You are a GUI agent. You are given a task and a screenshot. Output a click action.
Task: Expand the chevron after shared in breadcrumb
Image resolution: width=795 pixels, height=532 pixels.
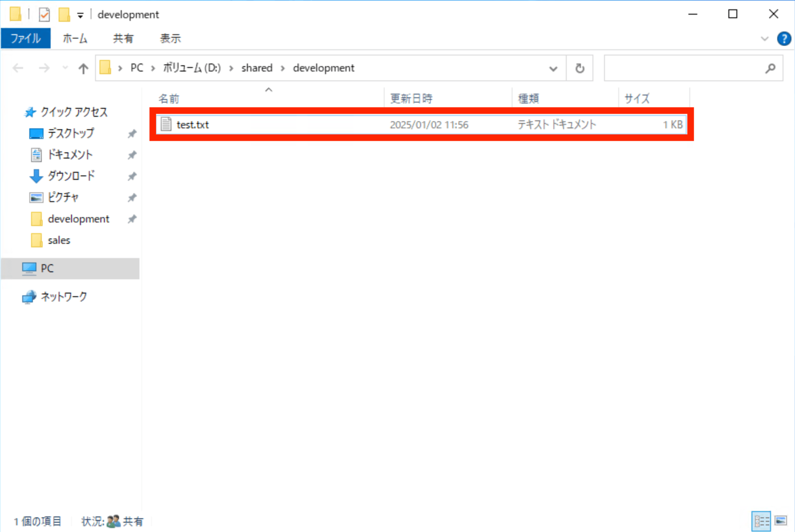pos(282,68)
